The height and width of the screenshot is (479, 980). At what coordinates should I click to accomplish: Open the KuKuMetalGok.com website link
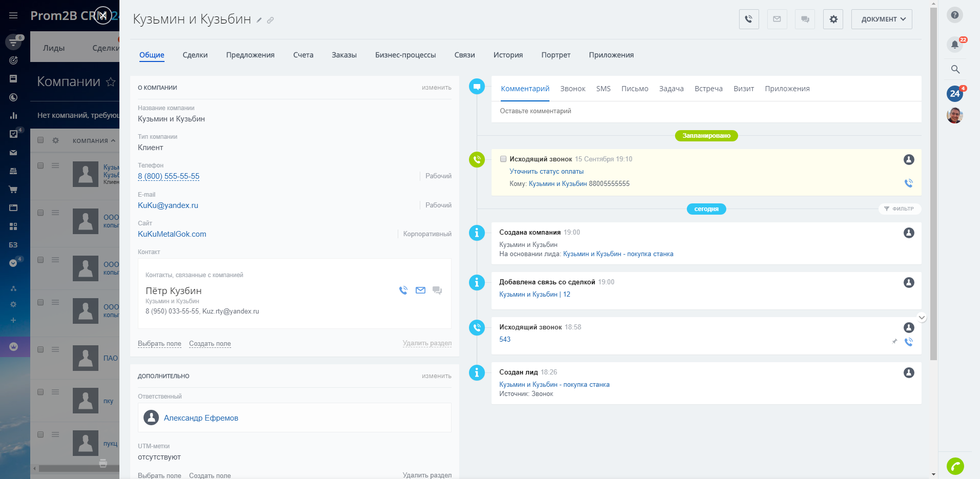(x=172, y=234)
